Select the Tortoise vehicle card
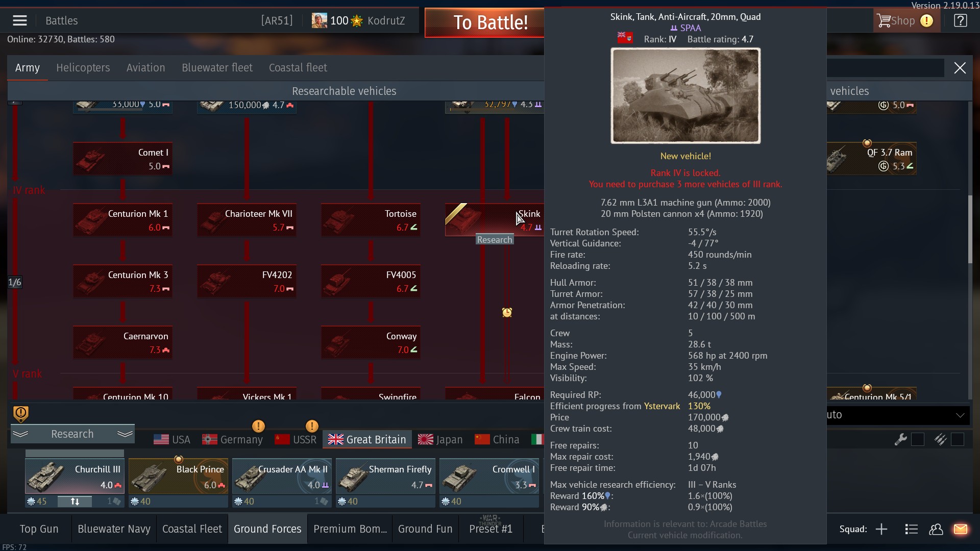This screenshot has height=551, width=980. pyautogui.click(x=371, y=220)
